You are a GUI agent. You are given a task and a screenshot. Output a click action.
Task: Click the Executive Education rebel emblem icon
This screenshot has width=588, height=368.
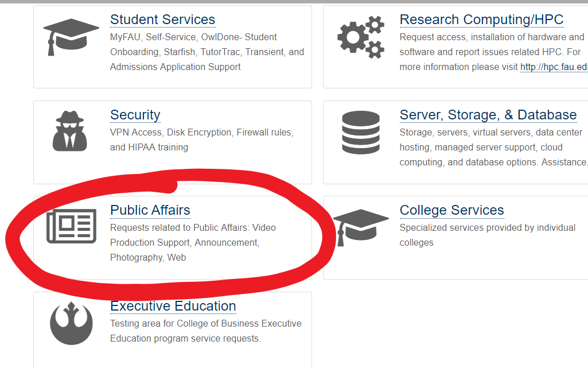[71, 322]
